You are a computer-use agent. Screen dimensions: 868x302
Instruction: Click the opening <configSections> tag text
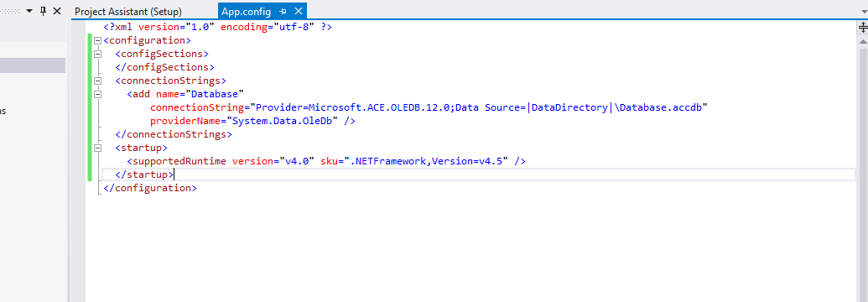click(x=162, y=55)
